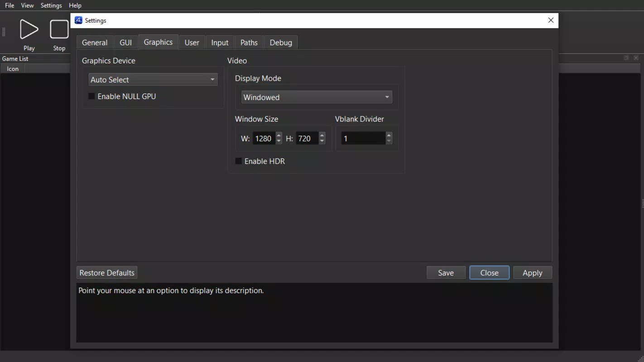644x362 pixels.
Task: Decrease window height with down arrow
Action: pyautogui.click(x=322, y=141)
